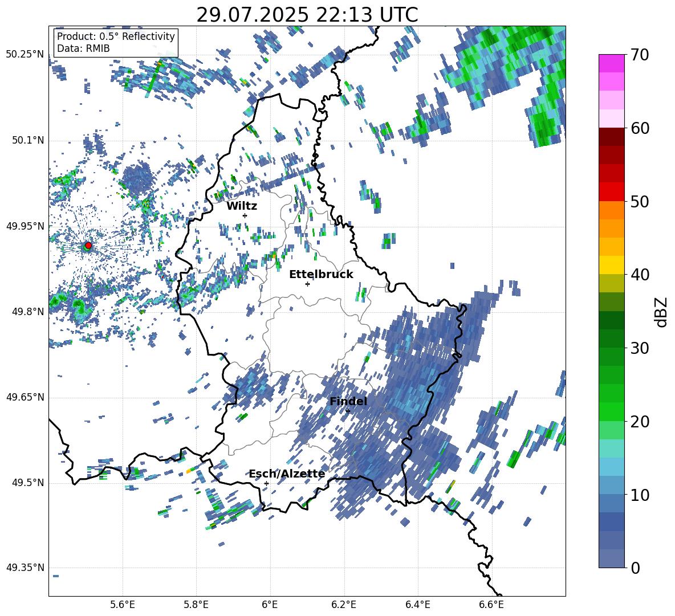
Task: Click the 'Product: 0.5° Reflectivity' text
Action: (116, 36)
